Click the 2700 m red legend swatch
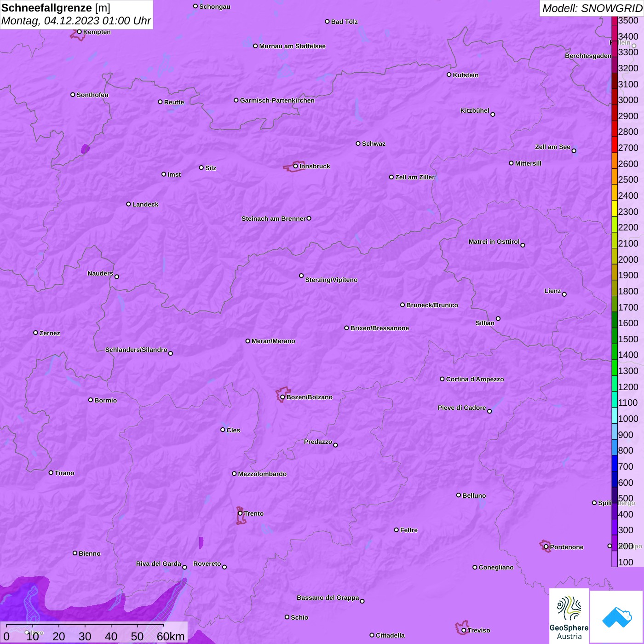The width and height of the screenshot is (644, 644). tap(615, 144)
